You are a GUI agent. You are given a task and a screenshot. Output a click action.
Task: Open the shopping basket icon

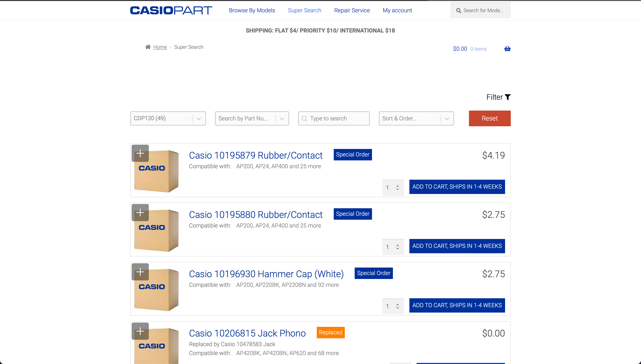tap(507, 49)
